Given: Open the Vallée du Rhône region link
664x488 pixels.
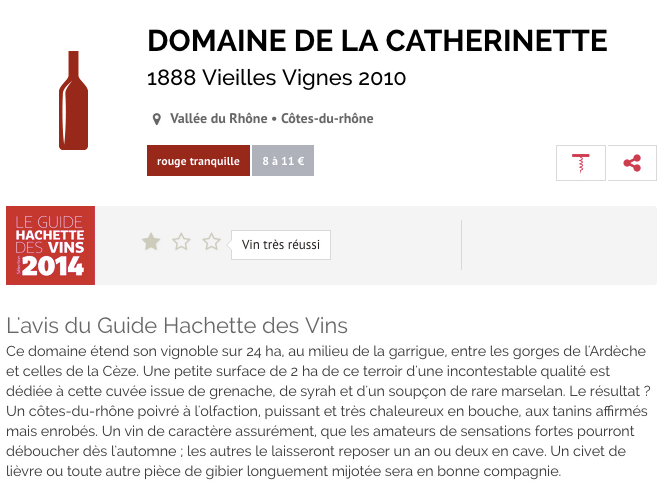Looking at the screenshot, I should 219,119.
